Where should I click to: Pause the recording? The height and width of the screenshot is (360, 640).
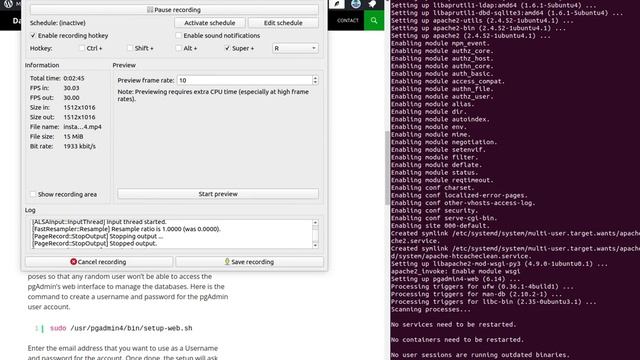[174, 10]
